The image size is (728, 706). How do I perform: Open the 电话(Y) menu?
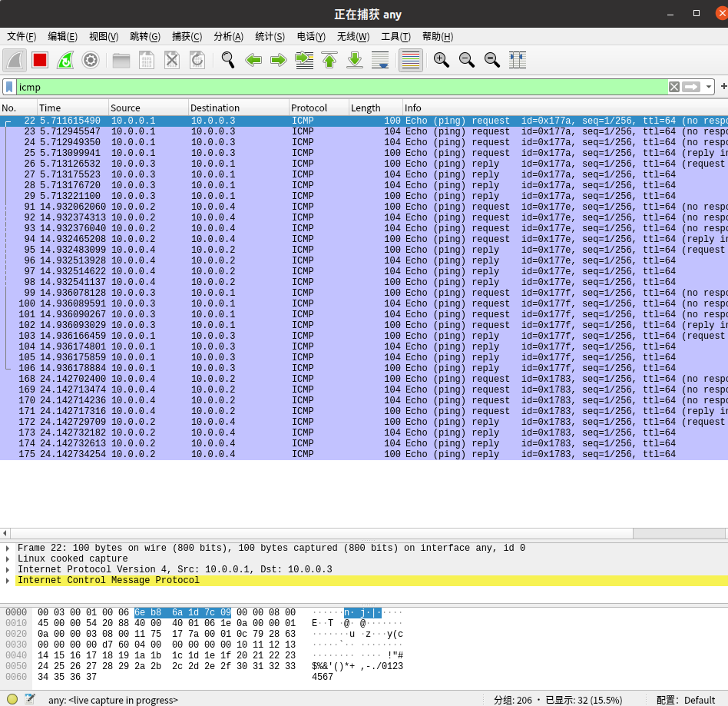(312, 37)
